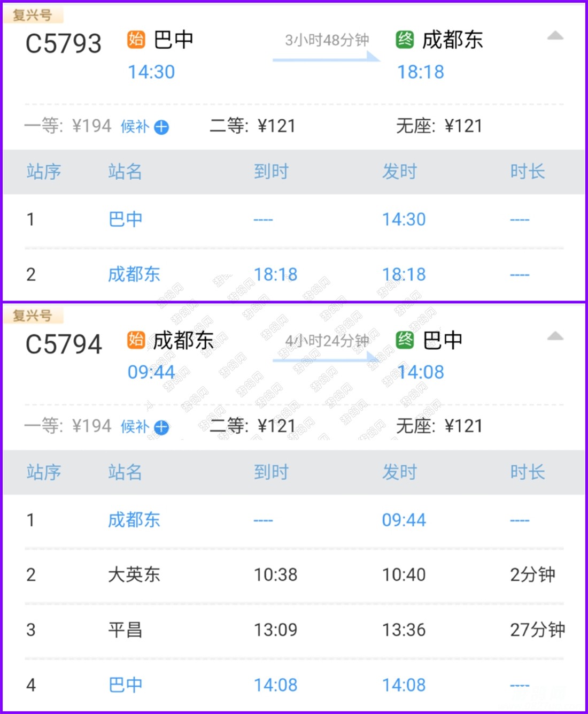Click 候补 link for C5793 first class
Image resolution: width=588 pixels, height=714 pixels.
(135, 127)
